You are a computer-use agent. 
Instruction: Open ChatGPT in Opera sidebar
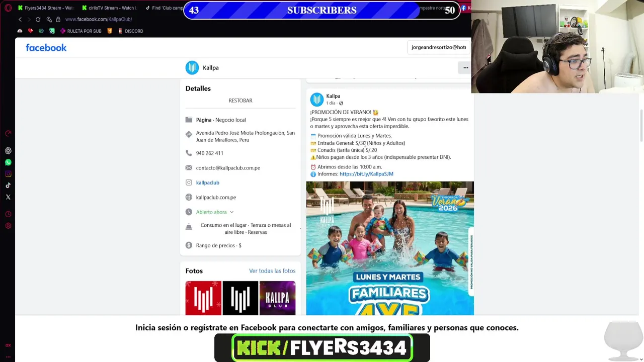[8, 151]
